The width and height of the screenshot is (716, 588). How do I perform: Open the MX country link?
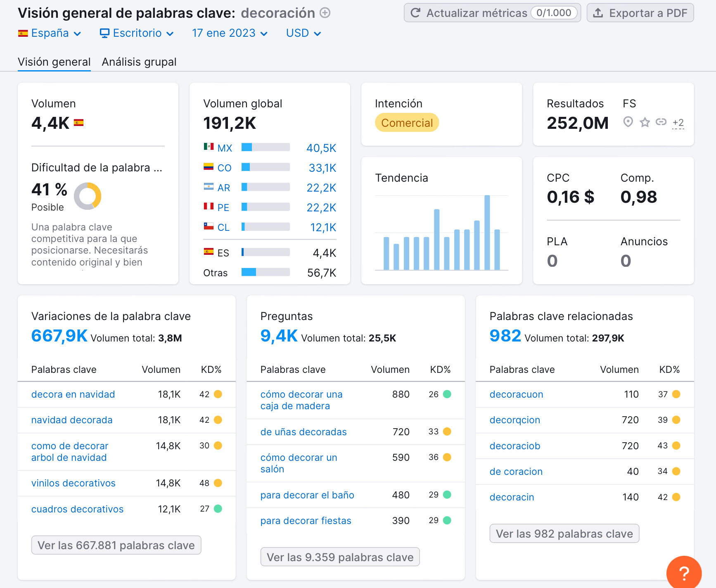pyautogui.click(x=225, y=148)
